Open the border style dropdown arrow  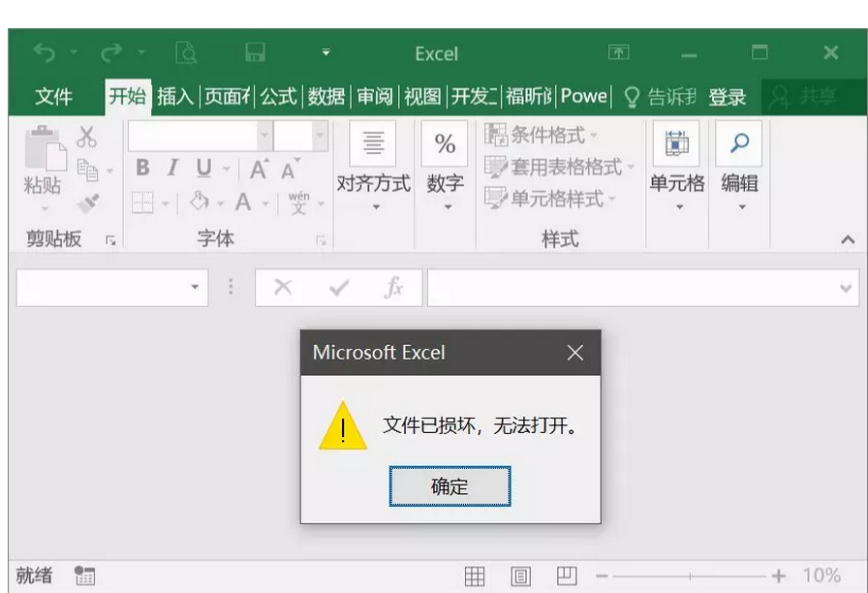pyautogui.click(x=165, y=204)
